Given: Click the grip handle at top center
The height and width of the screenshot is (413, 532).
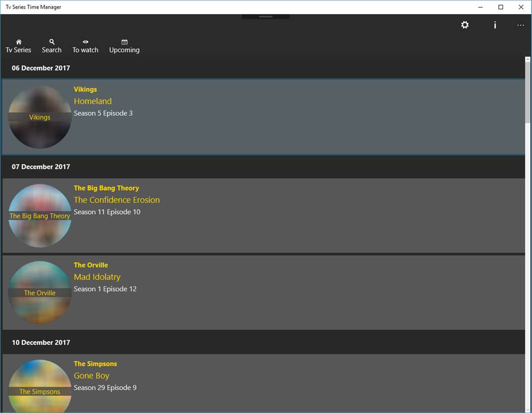Looking at the screenshot, I should tap(265, 16).
